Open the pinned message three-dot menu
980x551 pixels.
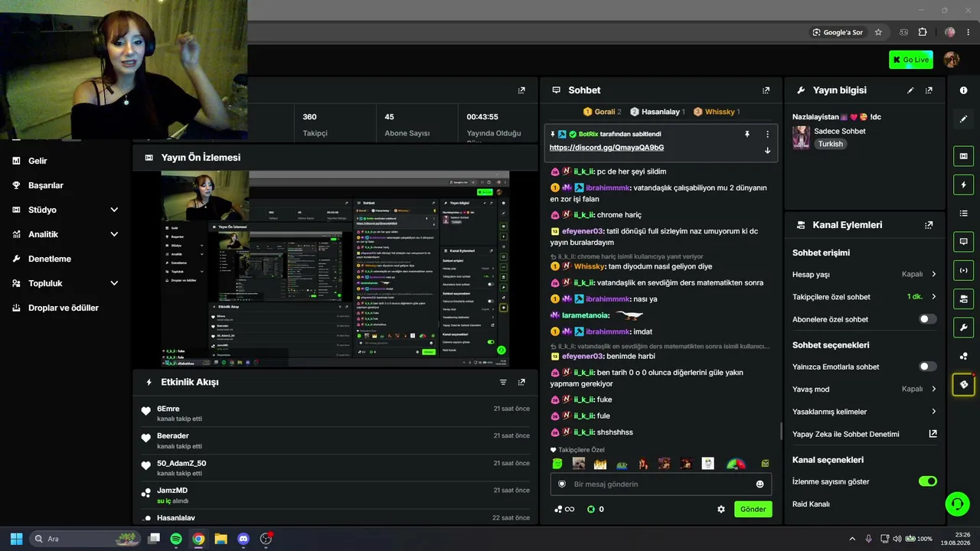(767, 134)
